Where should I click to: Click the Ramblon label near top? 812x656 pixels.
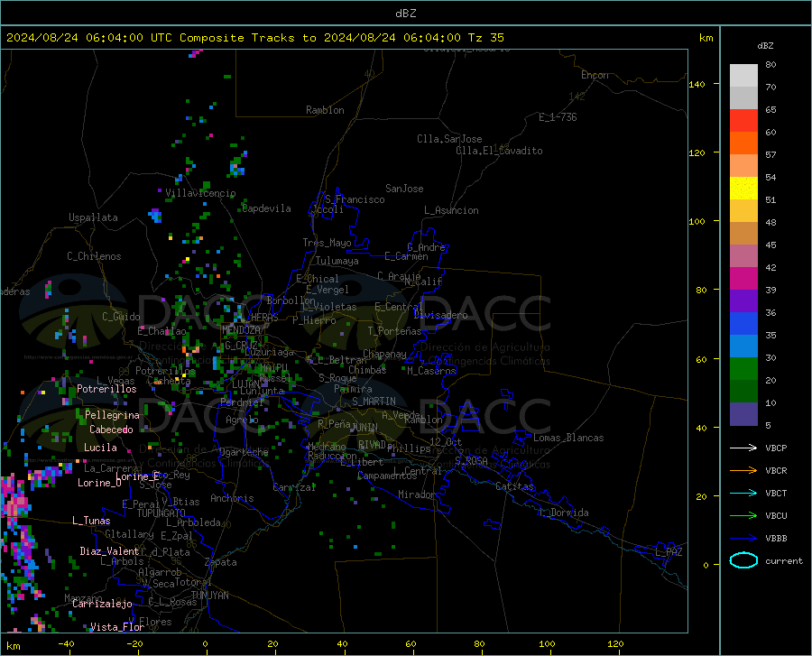click(325, 110)
